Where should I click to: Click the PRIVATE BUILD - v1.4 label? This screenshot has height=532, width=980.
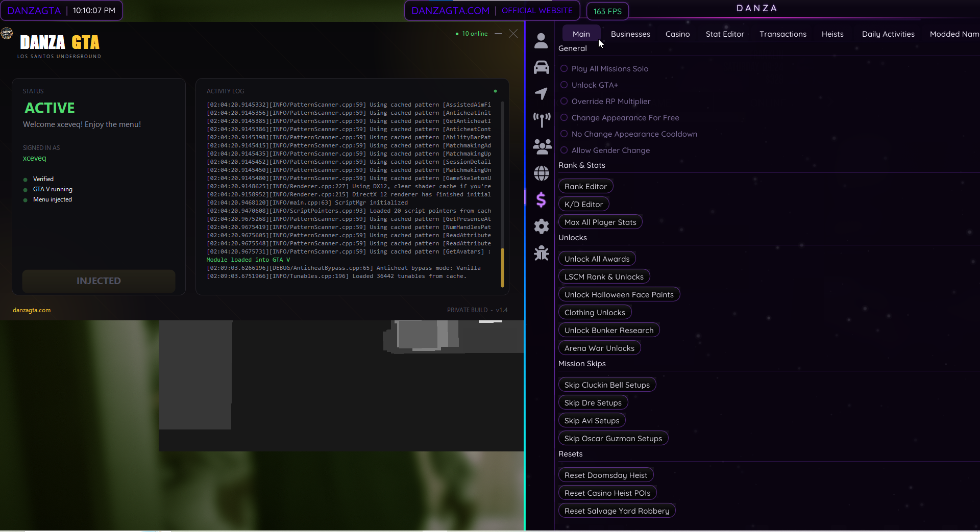477,310
